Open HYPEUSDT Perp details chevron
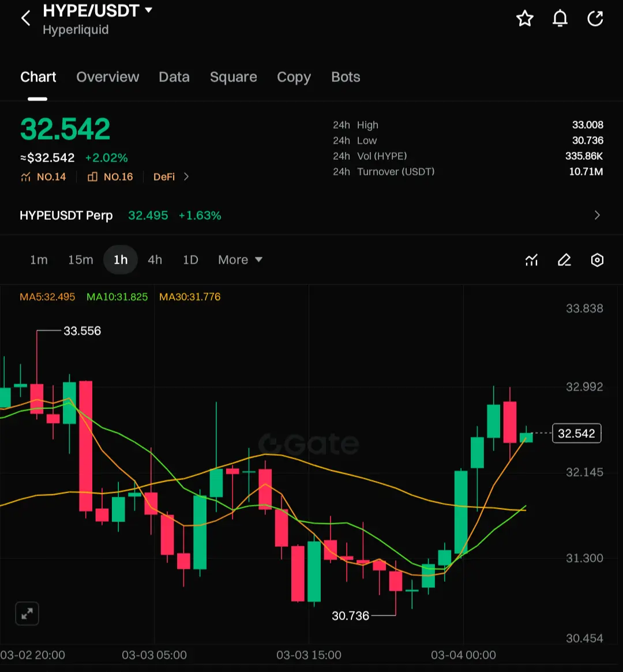This screenshot has height=672, width=623. (597, 215)
